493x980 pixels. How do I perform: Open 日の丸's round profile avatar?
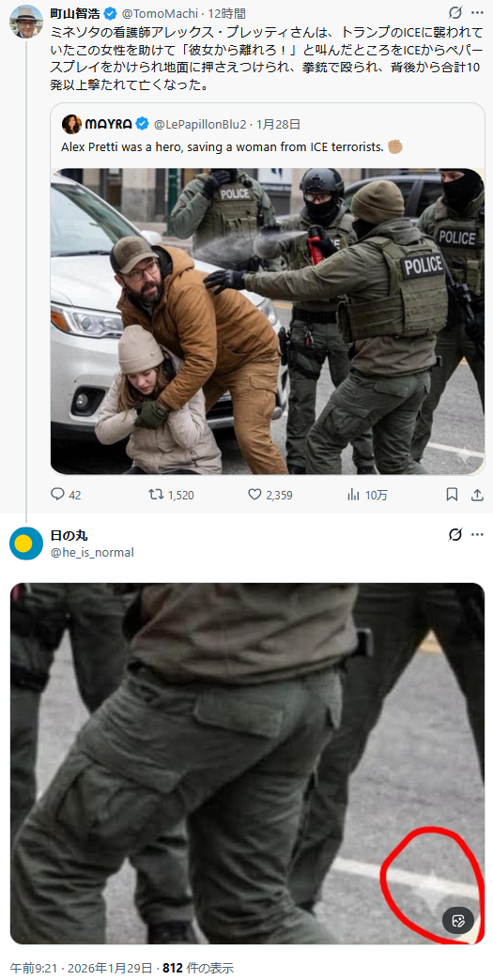pyautogui.click(x=26, y=544)
